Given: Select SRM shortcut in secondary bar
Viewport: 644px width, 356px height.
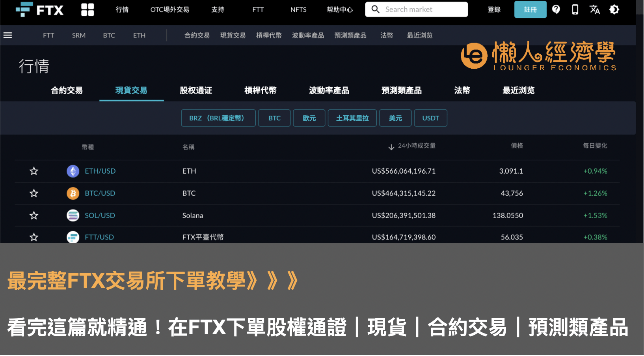Looking at the screenshot, I should pos(79,35).
